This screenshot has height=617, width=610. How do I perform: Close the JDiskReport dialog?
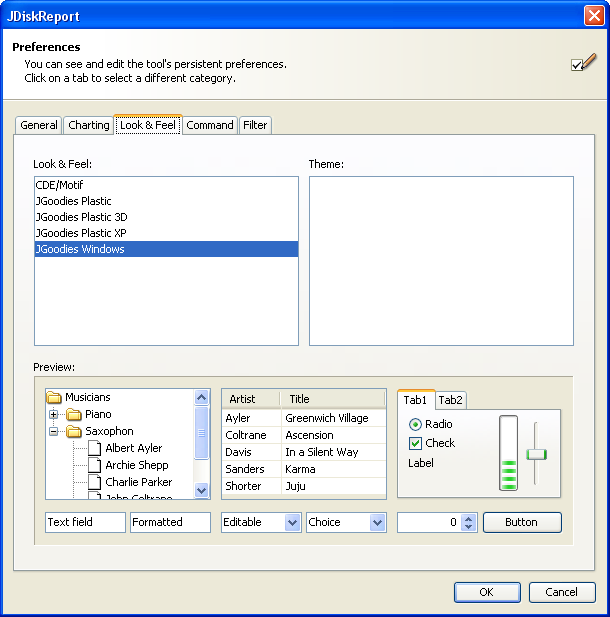[594, 16]
